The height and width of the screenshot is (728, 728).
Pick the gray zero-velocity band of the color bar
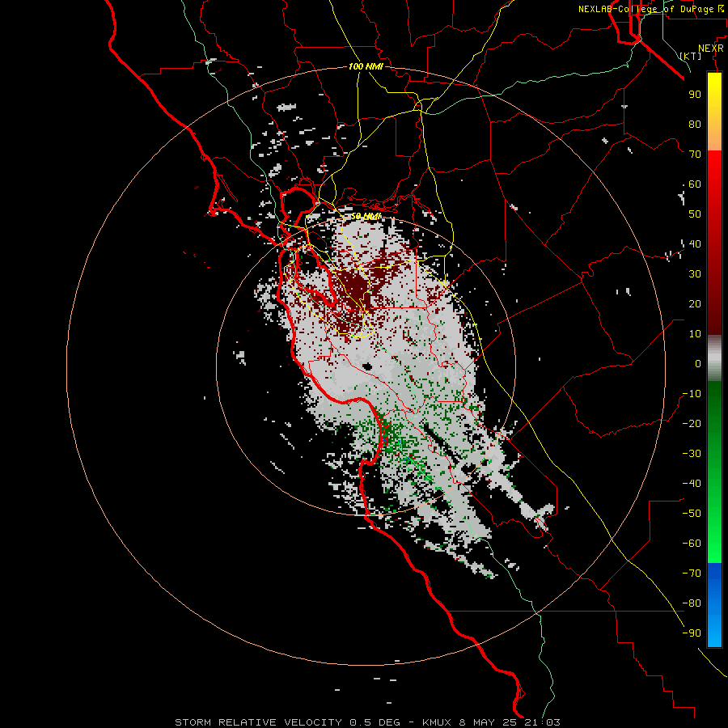pos(714,358)
